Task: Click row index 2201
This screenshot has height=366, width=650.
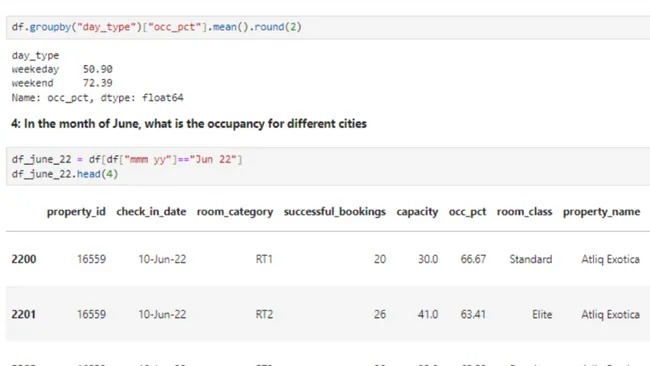Action: click(x=24, y=315)
